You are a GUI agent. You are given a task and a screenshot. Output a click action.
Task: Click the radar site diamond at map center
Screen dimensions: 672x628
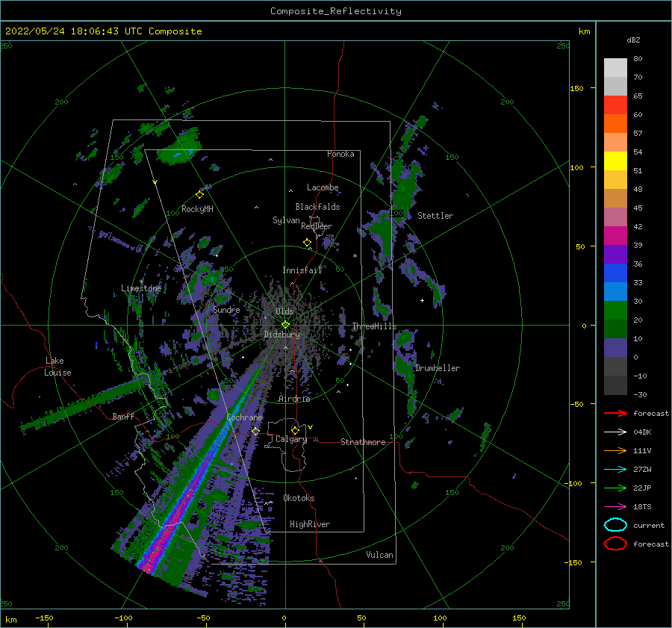285,325
